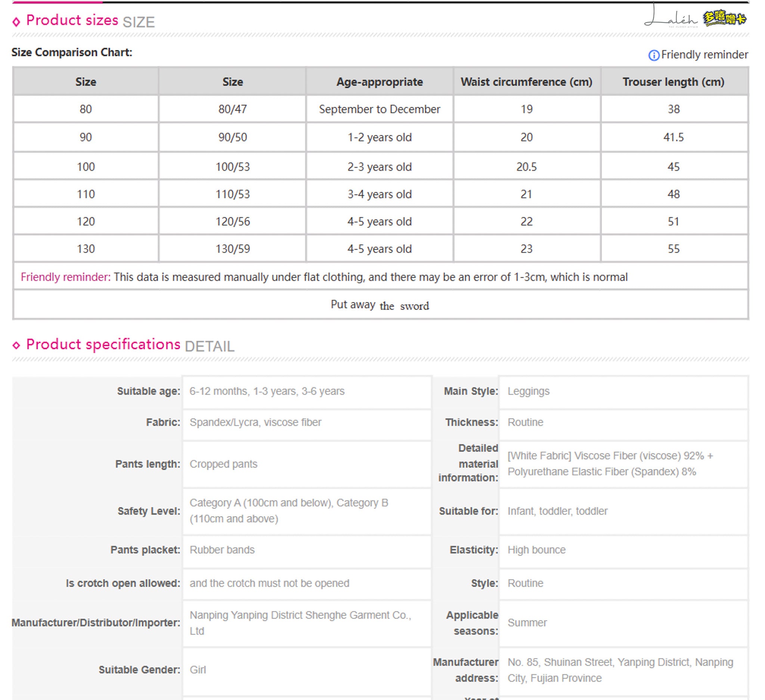Select the "Waist circumference (cm)" column header

click(x=527, y=81)
